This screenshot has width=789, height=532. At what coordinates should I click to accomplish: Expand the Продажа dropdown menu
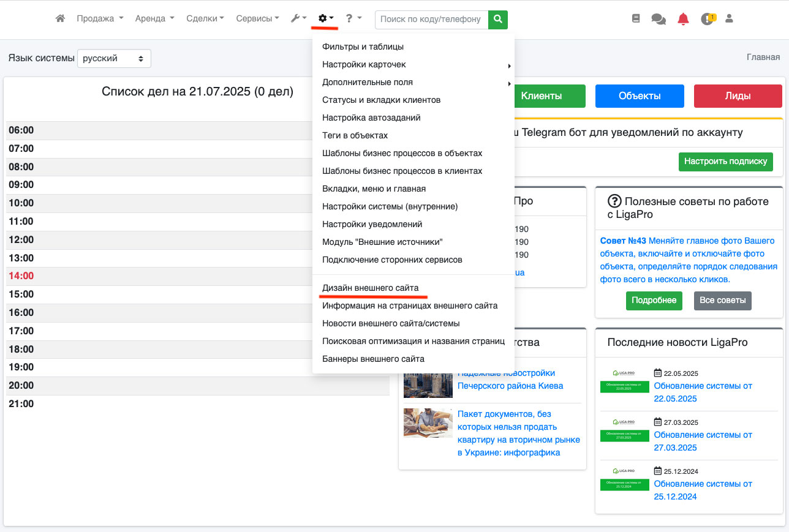click(x=100, y=19)
